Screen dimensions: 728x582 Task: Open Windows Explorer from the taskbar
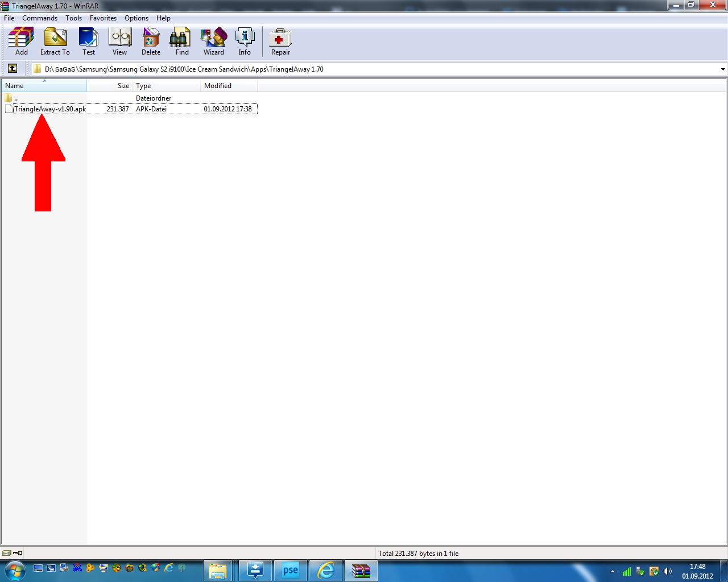[x=218, y=571]
